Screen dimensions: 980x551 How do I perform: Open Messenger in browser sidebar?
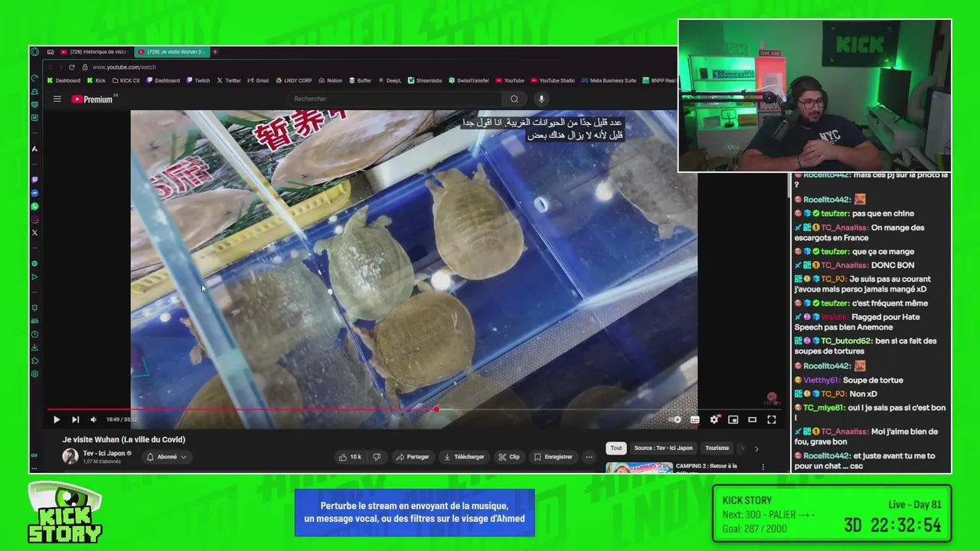[35, 193]
